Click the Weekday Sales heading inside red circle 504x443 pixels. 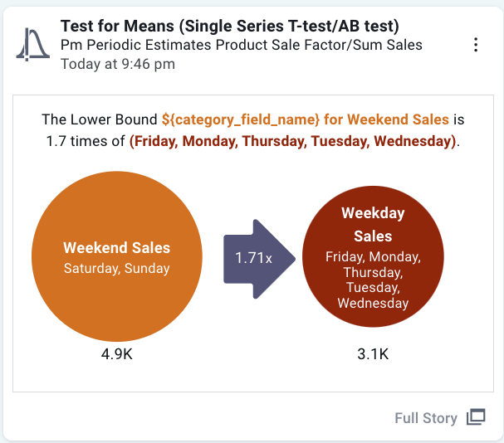pyautogui.click(x=373, y=224)
